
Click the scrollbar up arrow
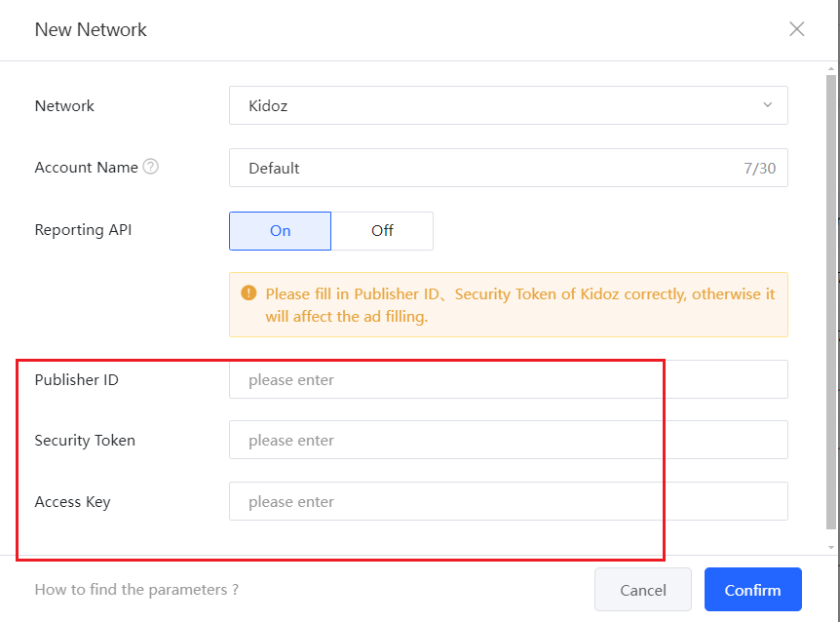[831, 70]
